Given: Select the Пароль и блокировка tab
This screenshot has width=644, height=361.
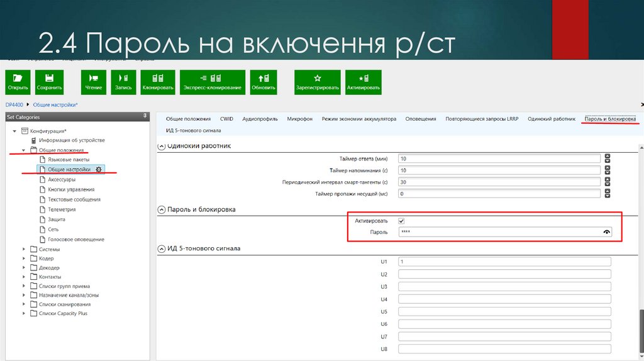Looking at the screenshot, I should pos(610,119).
